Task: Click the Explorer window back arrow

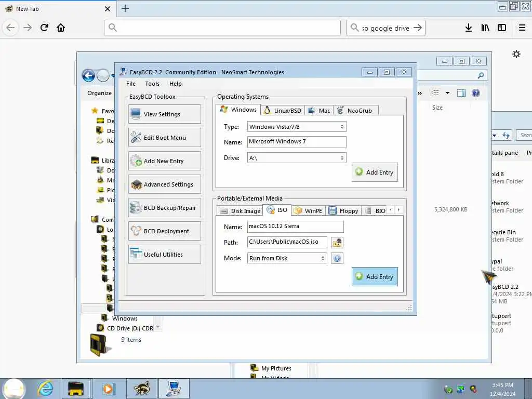Action: (x=88, y=75)
